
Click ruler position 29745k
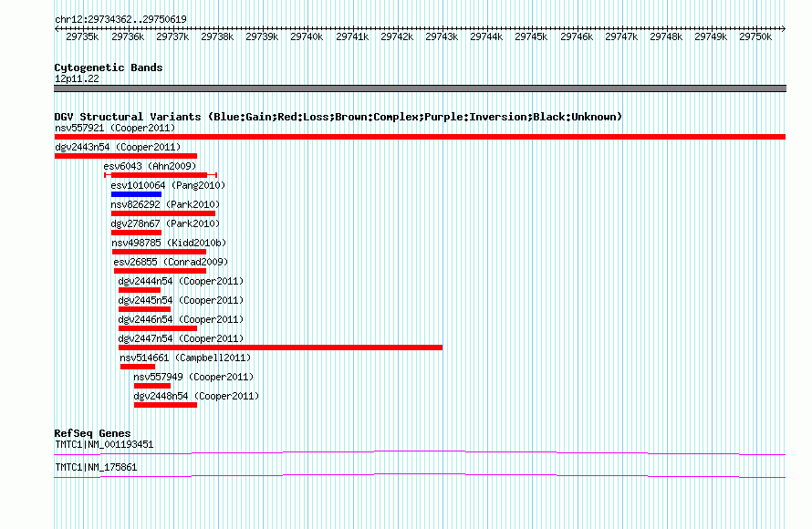531,36
